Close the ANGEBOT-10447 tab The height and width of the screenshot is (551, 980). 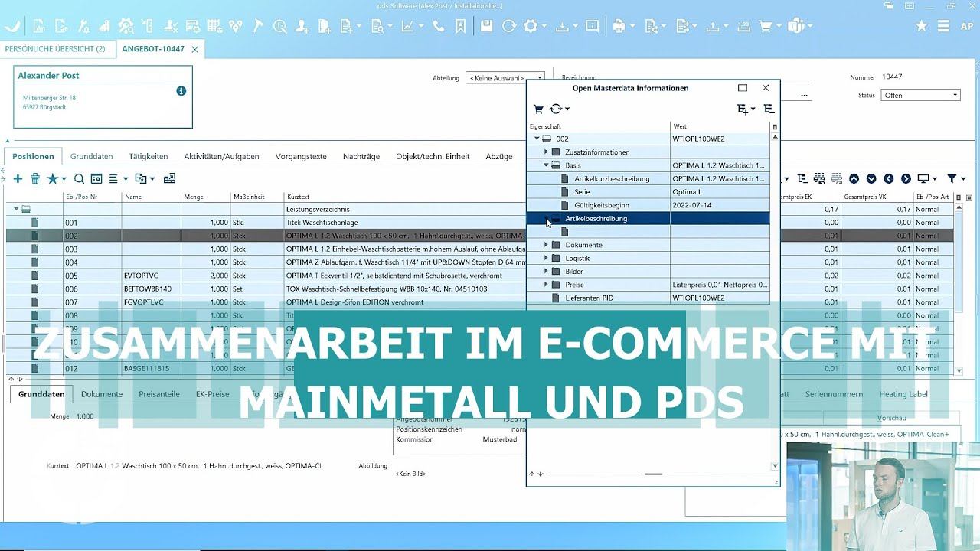194,49
